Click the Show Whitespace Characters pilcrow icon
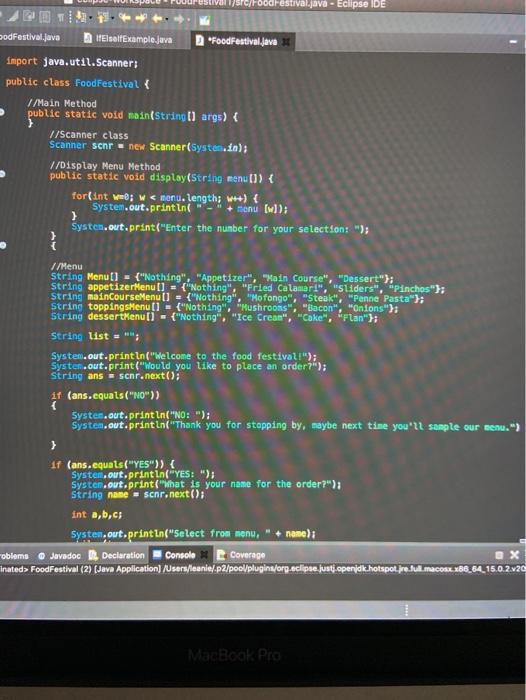Image resolution: width=526 pixels, height=700 pixels. pos(61,18)
